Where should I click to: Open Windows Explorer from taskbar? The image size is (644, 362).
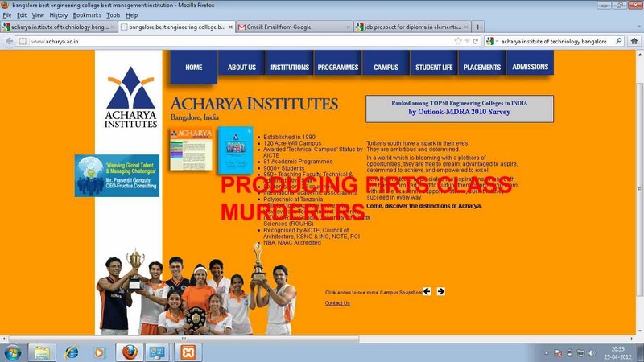pos(42,352)
